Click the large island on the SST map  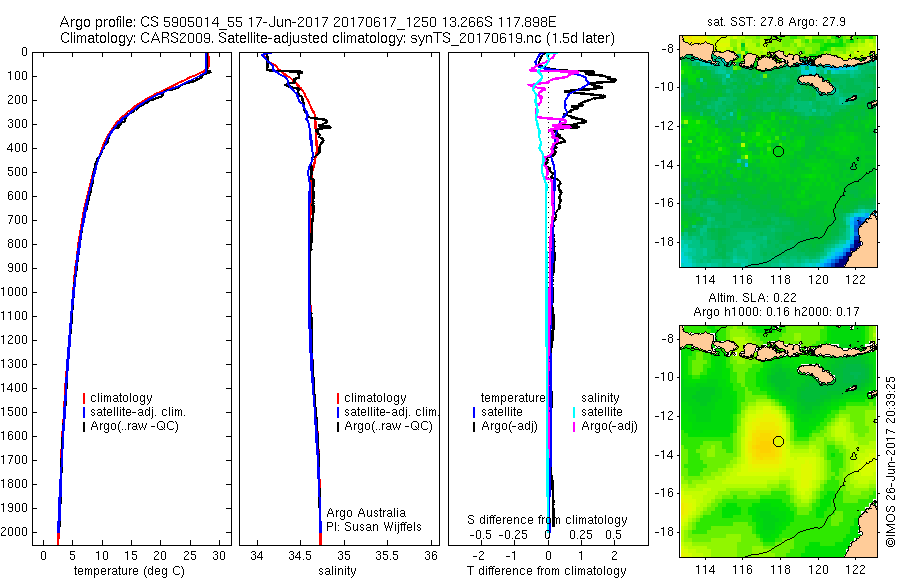click(x=816, y=84)
